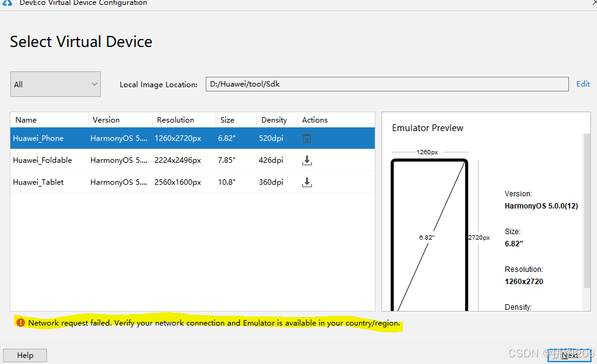Select the Huawei_Tablet device row
597x364 pixels.
click(x=193, y=182)
